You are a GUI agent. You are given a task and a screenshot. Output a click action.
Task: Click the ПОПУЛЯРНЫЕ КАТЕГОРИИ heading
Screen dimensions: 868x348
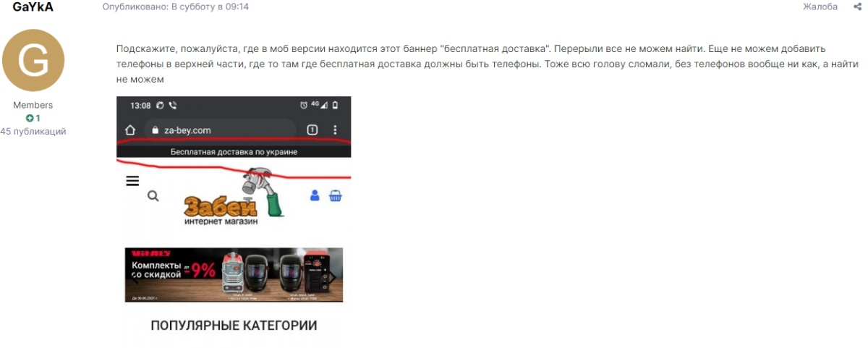click(x=234, y=326)
